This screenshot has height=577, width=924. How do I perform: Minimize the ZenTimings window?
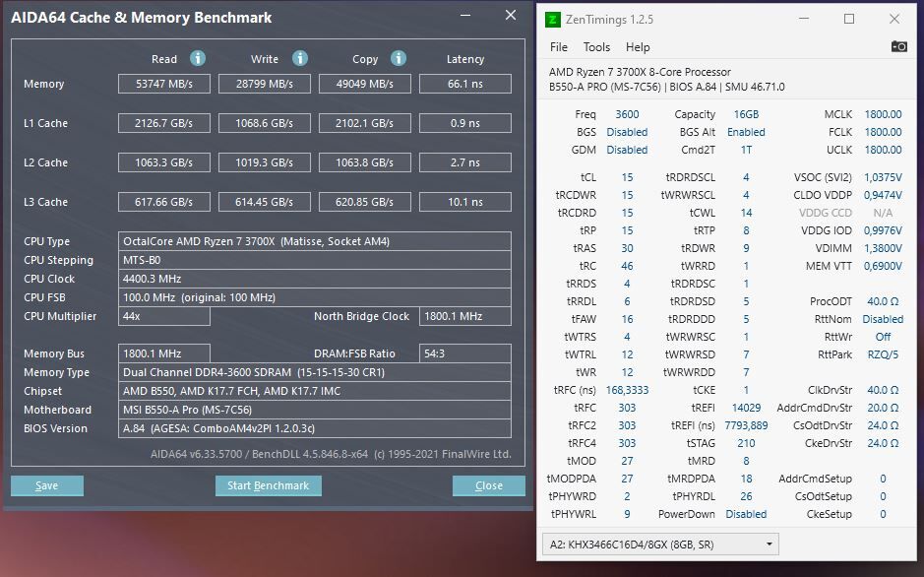point(804,19)
